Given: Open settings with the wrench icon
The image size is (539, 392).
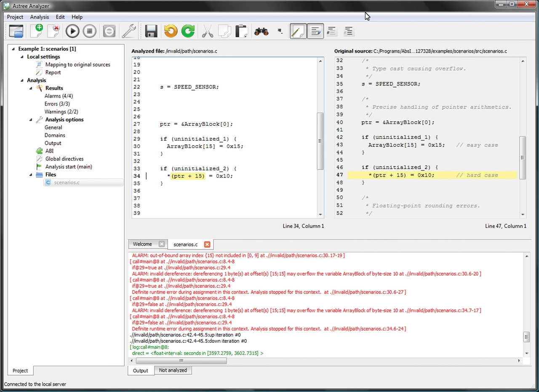Looking at the screenshot, I should [x=128, y=31].
